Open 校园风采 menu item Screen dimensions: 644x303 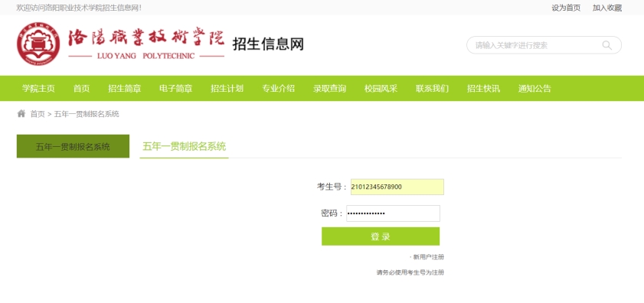(x=381, y=88)
